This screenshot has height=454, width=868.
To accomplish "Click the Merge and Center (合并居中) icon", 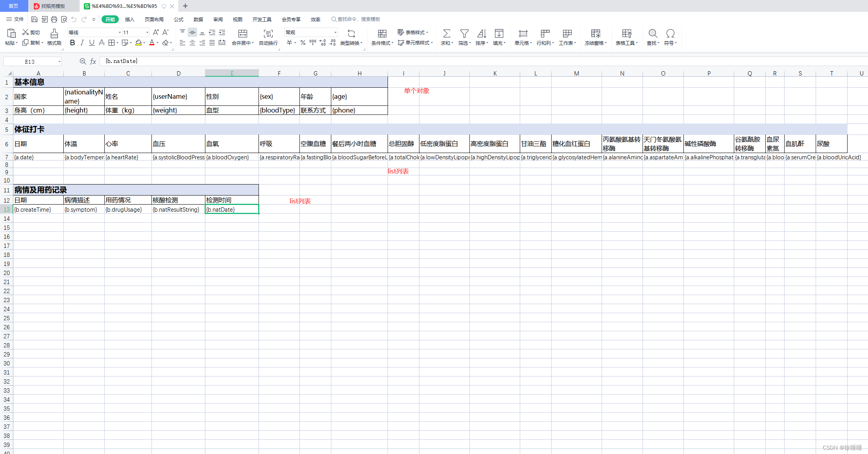I will click(243, 33).
